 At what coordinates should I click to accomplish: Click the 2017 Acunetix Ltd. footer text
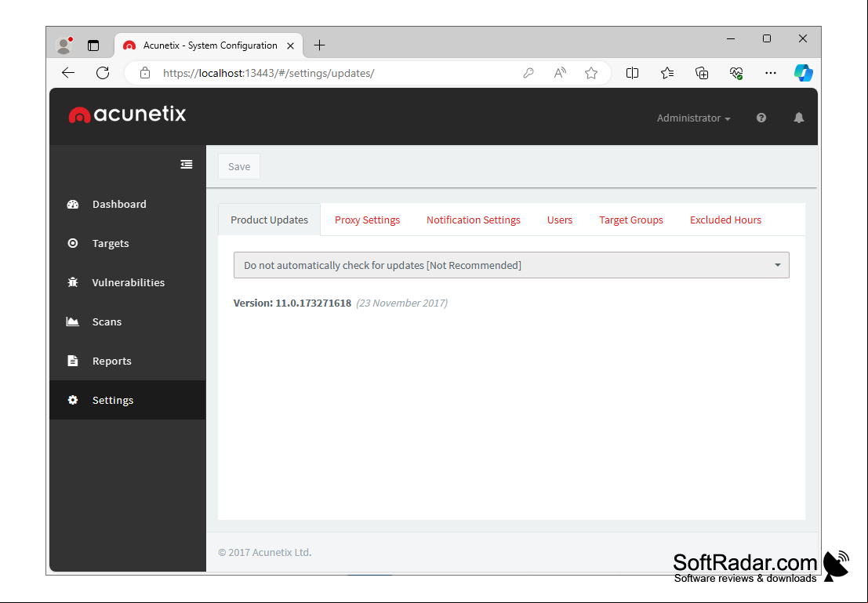(x=264, y=552)
